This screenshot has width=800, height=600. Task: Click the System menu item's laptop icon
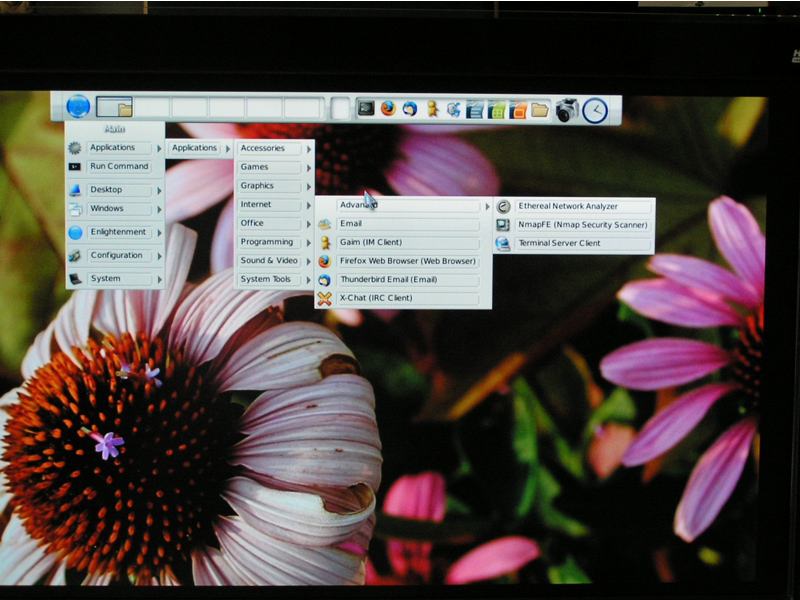75,279
